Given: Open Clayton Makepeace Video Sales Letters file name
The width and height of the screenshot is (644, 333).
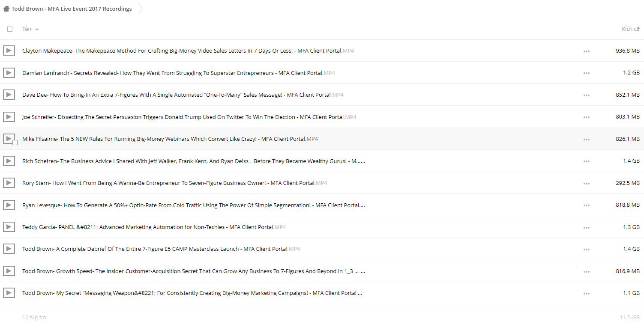Looking at the screenshot, I should (x=188, y=51).
